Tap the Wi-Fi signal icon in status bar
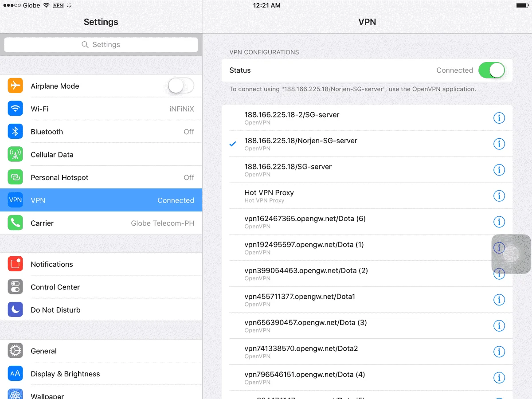 tap(46, 5)
